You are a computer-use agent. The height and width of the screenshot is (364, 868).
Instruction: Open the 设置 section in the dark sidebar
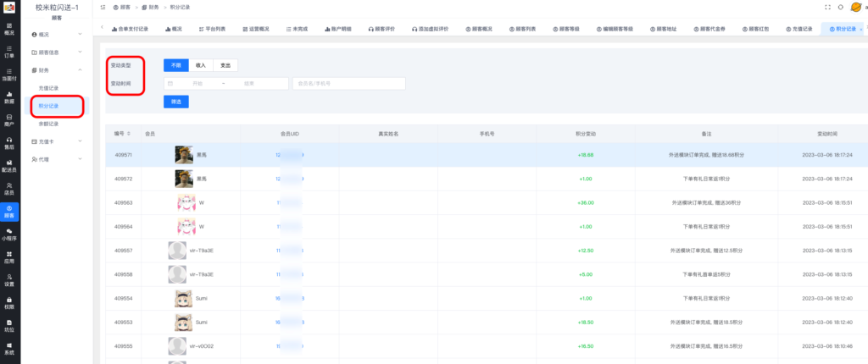point(9,280)
